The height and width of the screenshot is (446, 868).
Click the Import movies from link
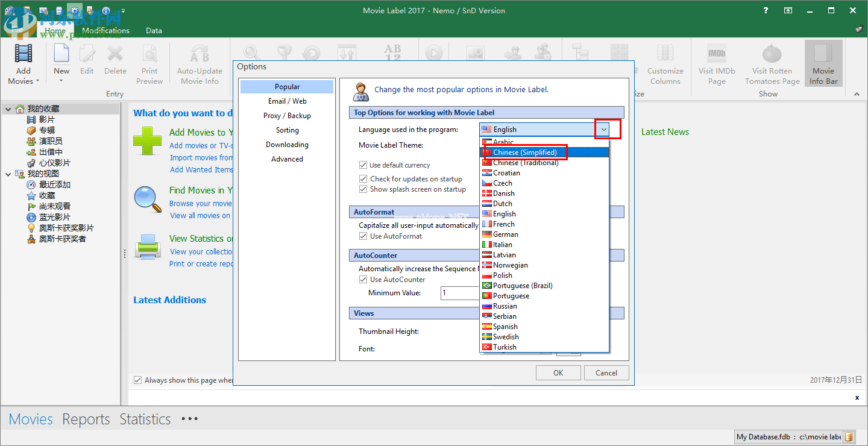click(x=201, y=158)
